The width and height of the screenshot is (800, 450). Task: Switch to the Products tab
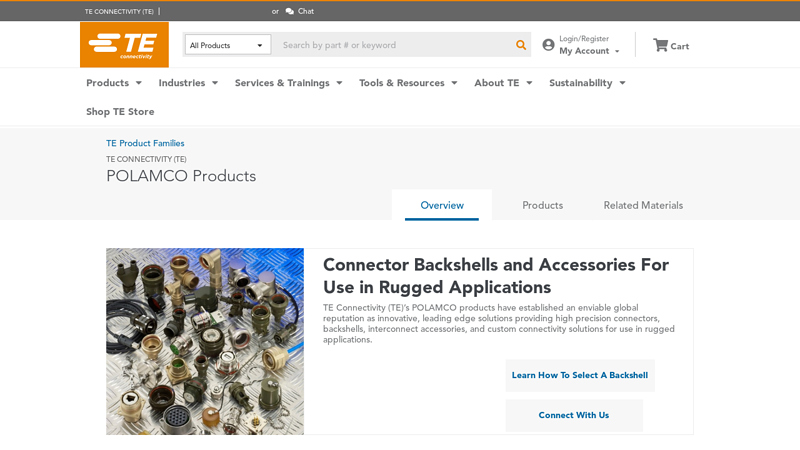click(543, 205)
